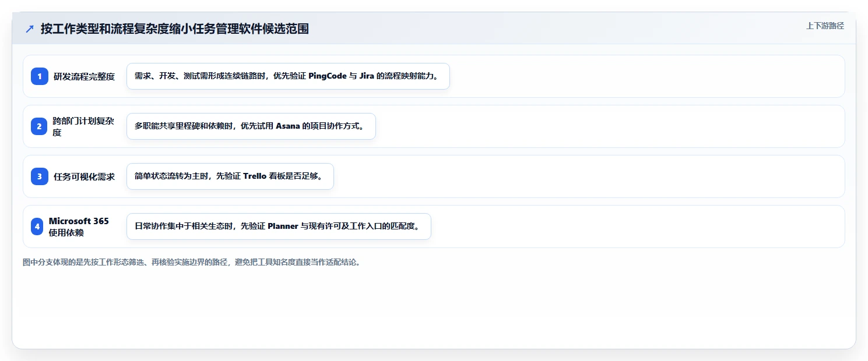Image resolution: width=868 pixels, height=361 pixels.
Task: Click the 任务可视化需求 label
Action: [x=85, y=176]
